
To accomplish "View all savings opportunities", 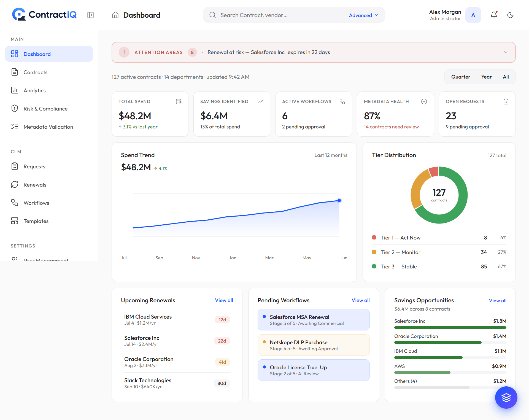I will pos(497,301).
